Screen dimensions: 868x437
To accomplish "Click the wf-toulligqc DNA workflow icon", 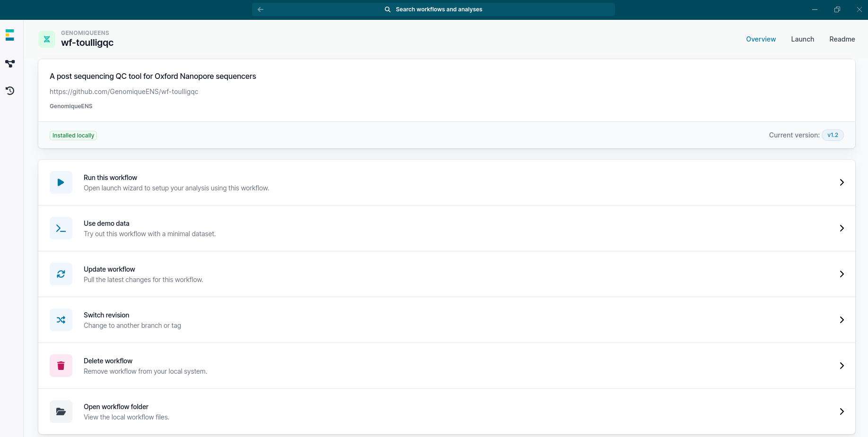I will pyautogui.click(x=47, y=39).
